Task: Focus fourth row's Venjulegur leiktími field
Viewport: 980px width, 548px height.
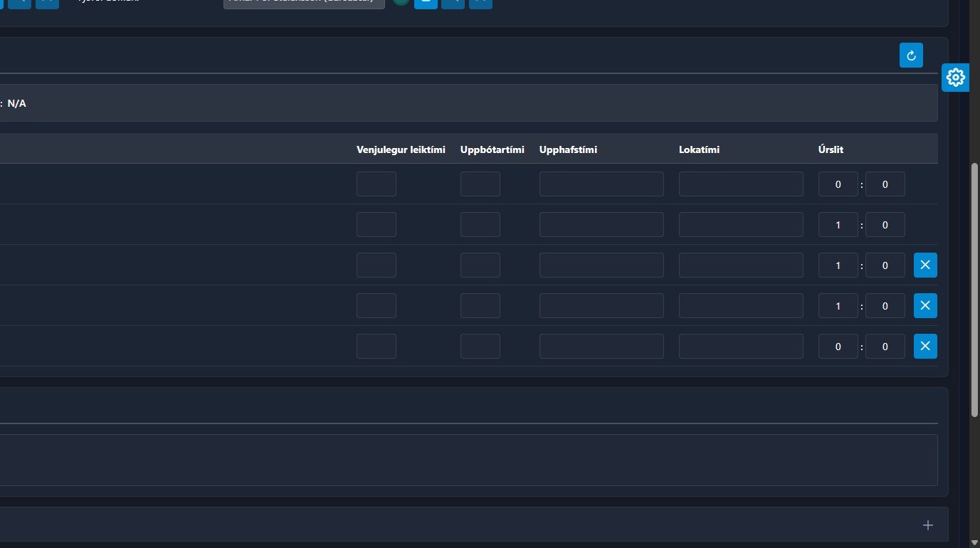Action: (376, 305)
